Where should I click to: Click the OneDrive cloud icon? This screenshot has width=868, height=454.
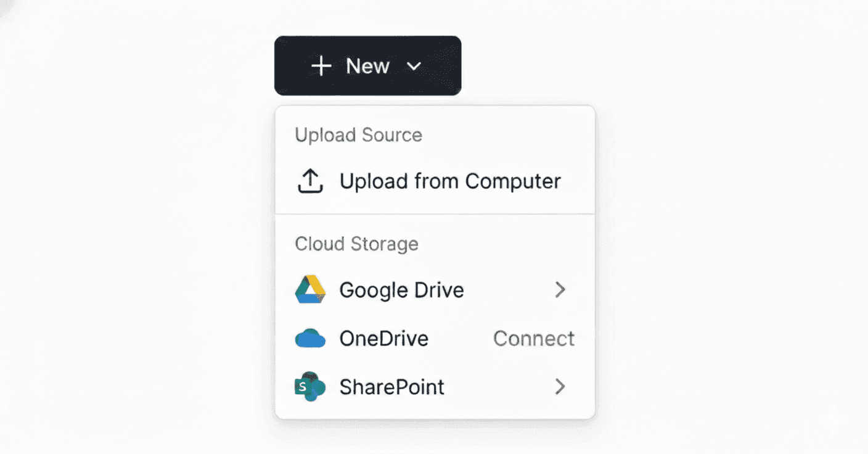pos(309,338)
